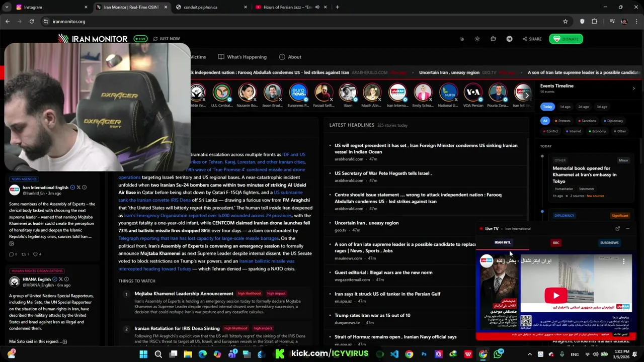Filter events by Sanctions
This screenshot has width=644, height=362.
(586, 121)
